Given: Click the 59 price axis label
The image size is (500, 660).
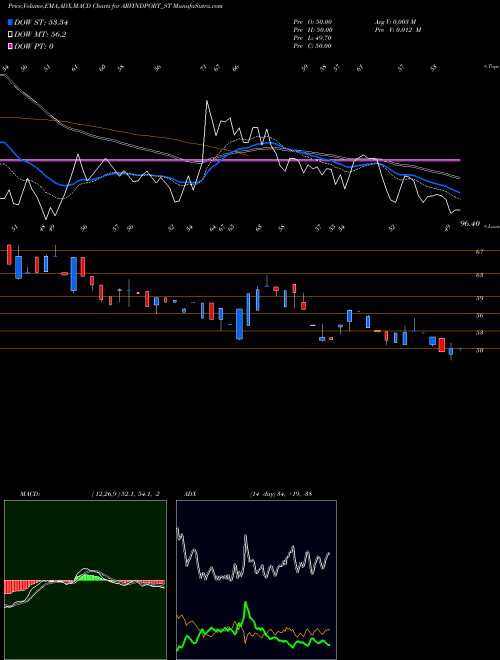Looking at the screenshot, I should tap(479, 298).
